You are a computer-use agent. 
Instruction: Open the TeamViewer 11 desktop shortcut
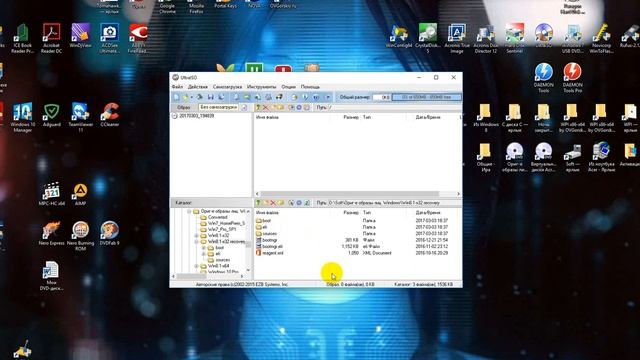click(80, 117)
